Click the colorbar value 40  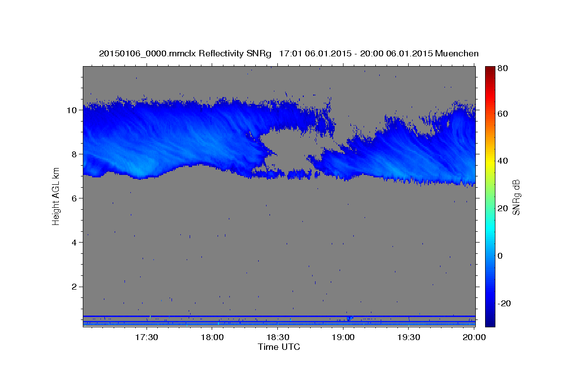click(x=502, y=161)
